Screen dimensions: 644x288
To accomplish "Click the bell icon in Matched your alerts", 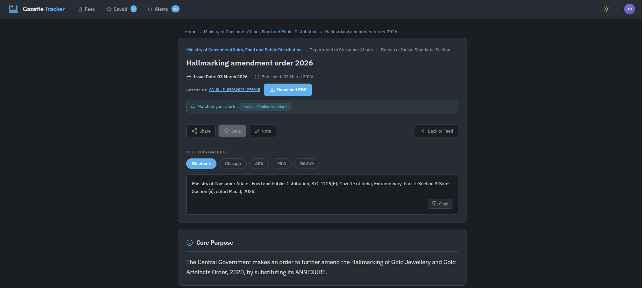I will tap(193, 107).
